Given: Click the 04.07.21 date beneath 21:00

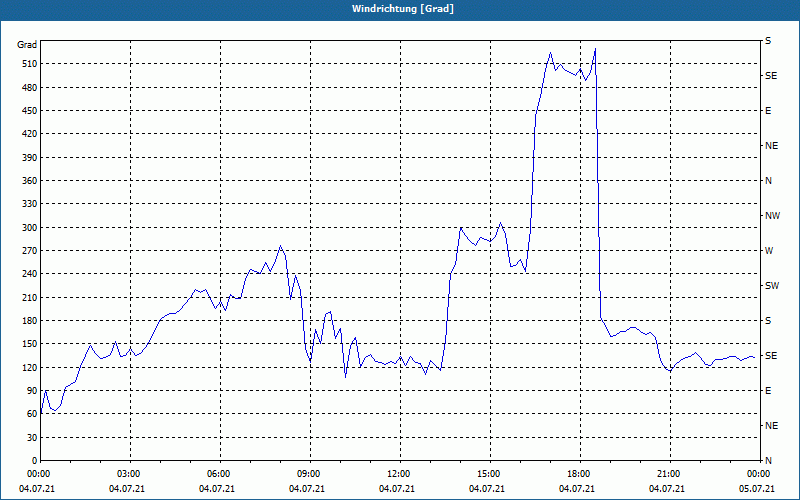Looking at the screenshot, I should click(x=666, y=489).
